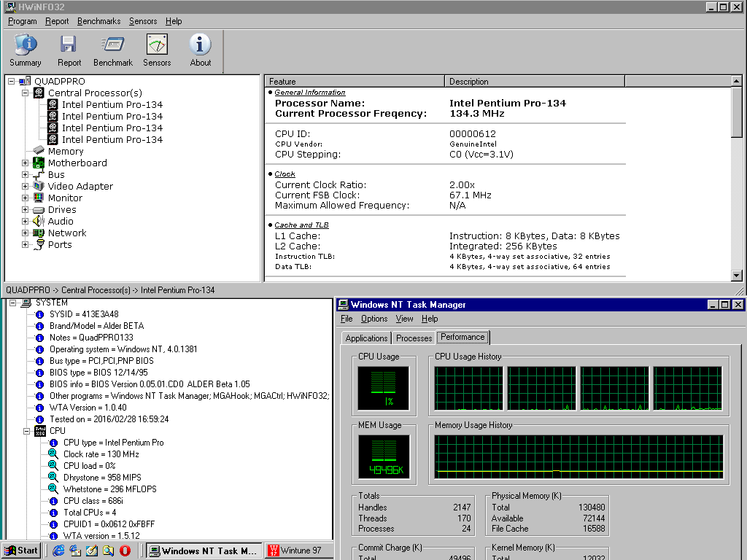Click the SYSTEM computer icon in Wintune
This screenshot has height=560, width=747.
(x=27, y=303)
